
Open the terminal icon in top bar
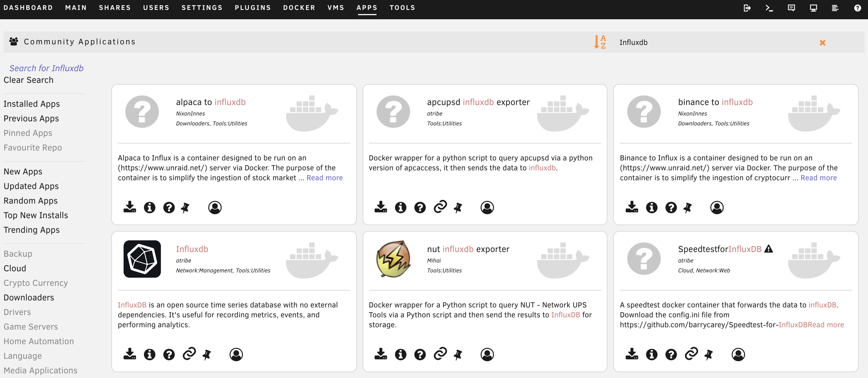click(769, 8)
